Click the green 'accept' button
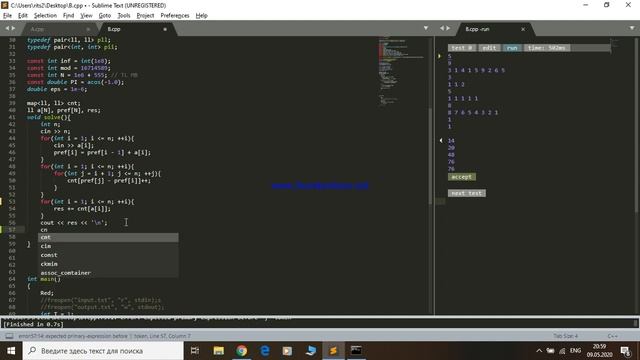 pyautogui.click(x=462, y=177)
